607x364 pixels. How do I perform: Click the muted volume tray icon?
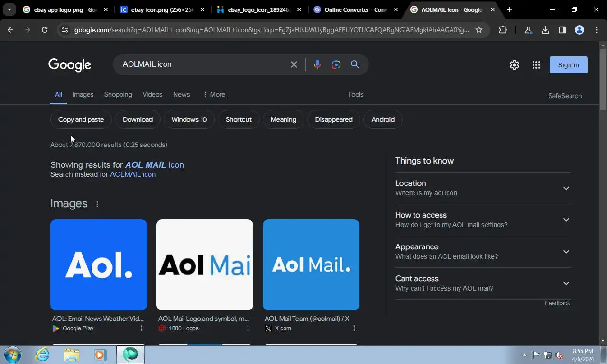coord(560,355)
